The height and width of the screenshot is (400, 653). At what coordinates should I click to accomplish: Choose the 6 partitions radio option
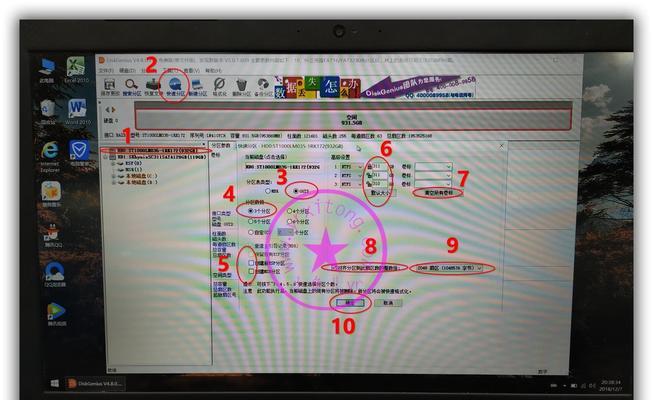(298, 222)
